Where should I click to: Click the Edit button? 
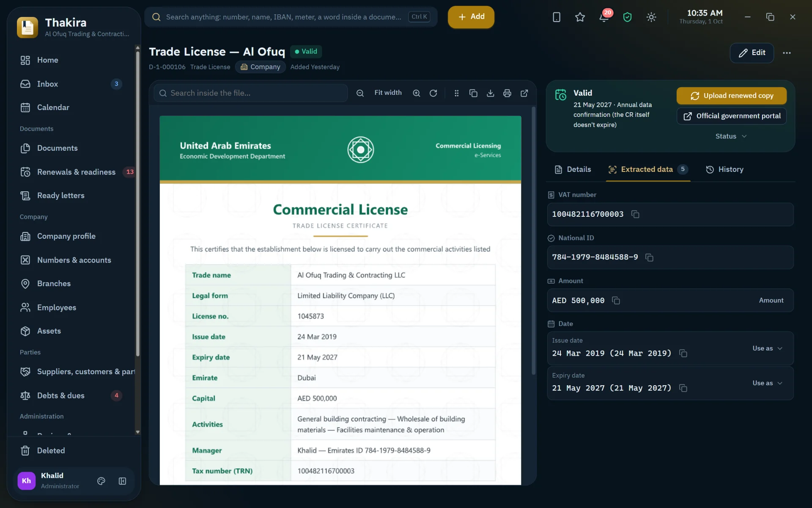click(x=752, y=53)
